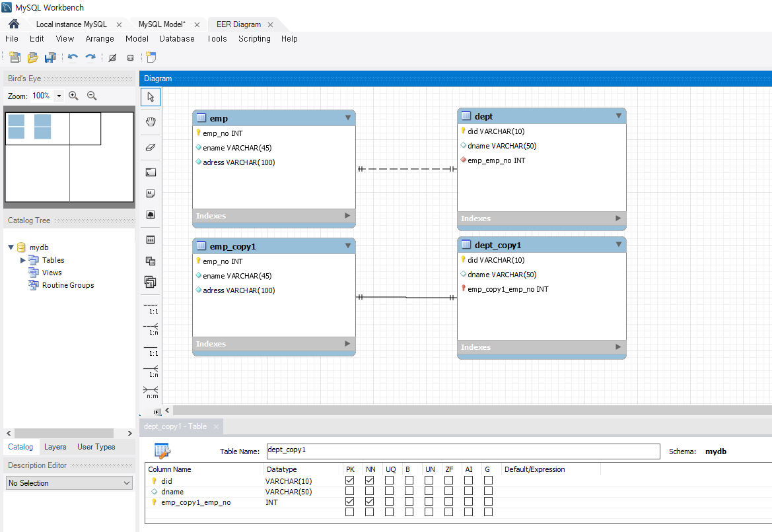This screenshot has width=772, height=532.
Task: Select the non-identifying 1:1 relationship tool
Action: click(151, 308)
